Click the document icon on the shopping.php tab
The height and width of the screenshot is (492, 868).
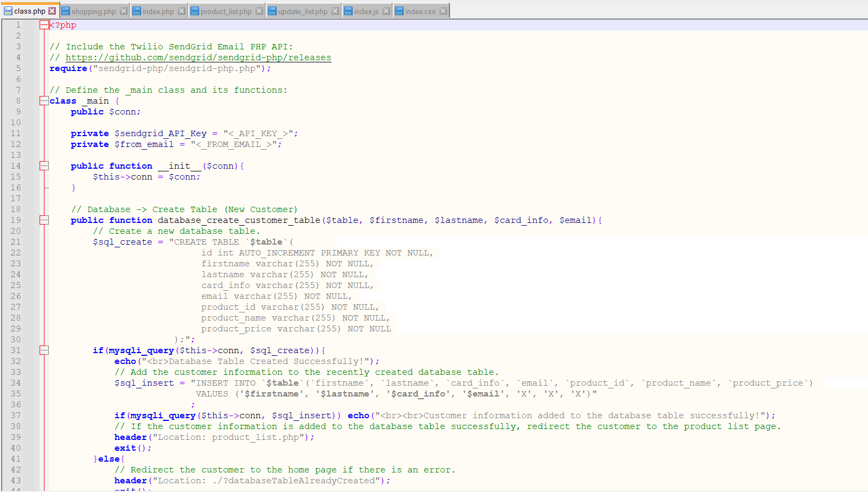tap(66, 10)
